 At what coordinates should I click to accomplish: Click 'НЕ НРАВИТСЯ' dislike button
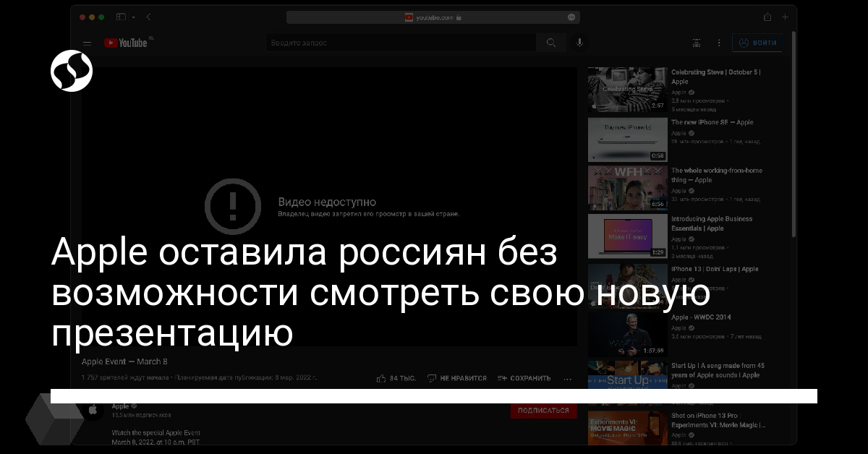click(x=456, y=378)
